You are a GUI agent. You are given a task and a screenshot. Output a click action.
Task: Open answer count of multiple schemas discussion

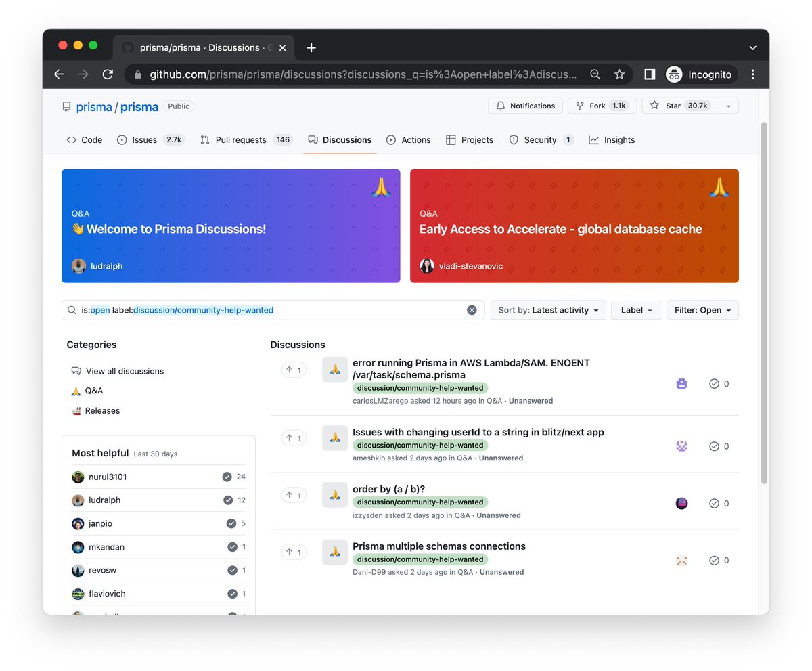click(719, 560)
